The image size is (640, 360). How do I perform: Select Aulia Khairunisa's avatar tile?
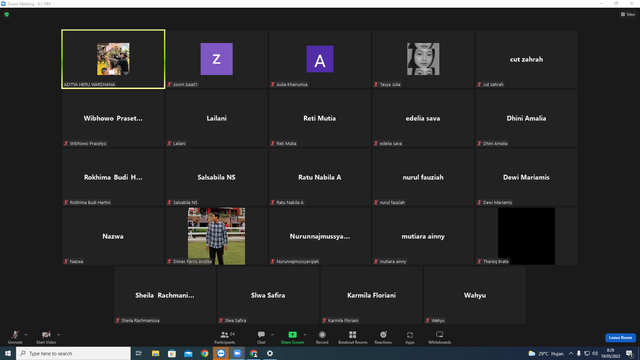click(x=320, y=59)
